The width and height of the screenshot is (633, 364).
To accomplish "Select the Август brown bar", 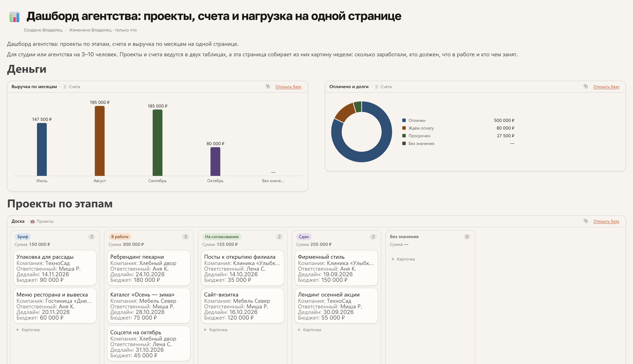I will pos(100,141).
